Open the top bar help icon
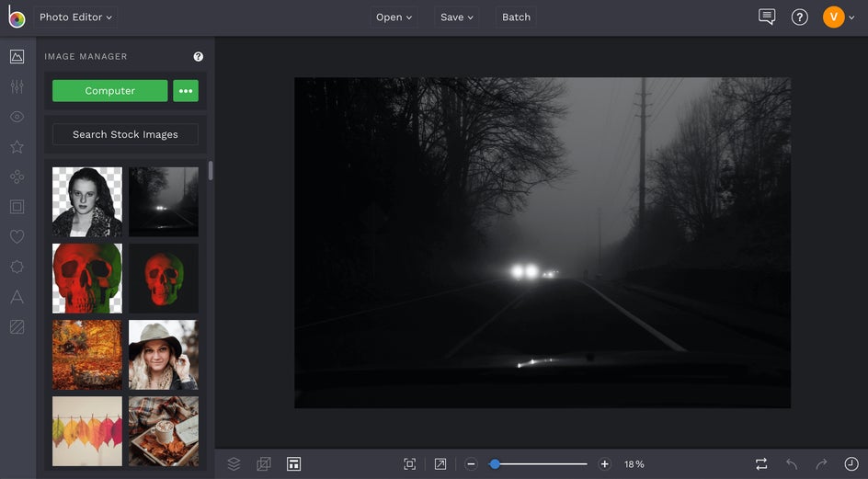 [x=799, y=17]
